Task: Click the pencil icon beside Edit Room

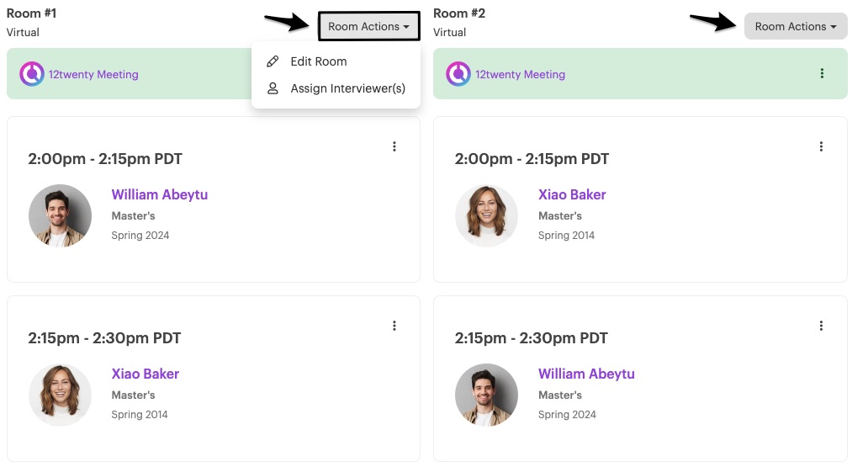Action: (273, 61)
